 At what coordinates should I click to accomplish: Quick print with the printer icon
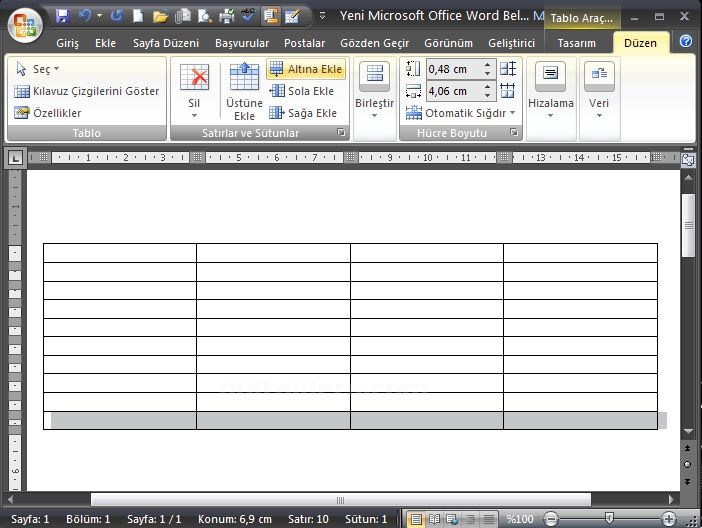pyautogui.click(x=227, y=16)
